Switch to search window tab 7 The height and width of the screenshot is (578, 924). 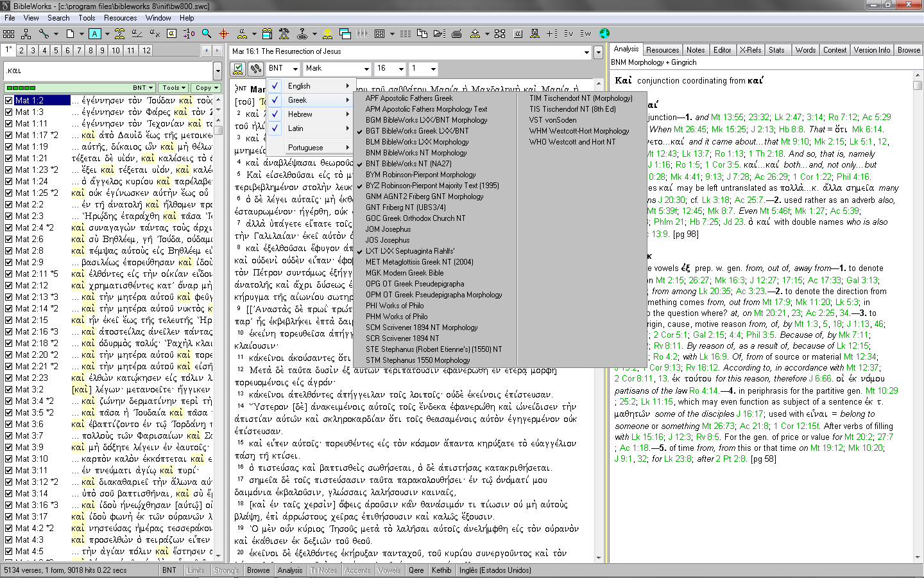point(79,50)
